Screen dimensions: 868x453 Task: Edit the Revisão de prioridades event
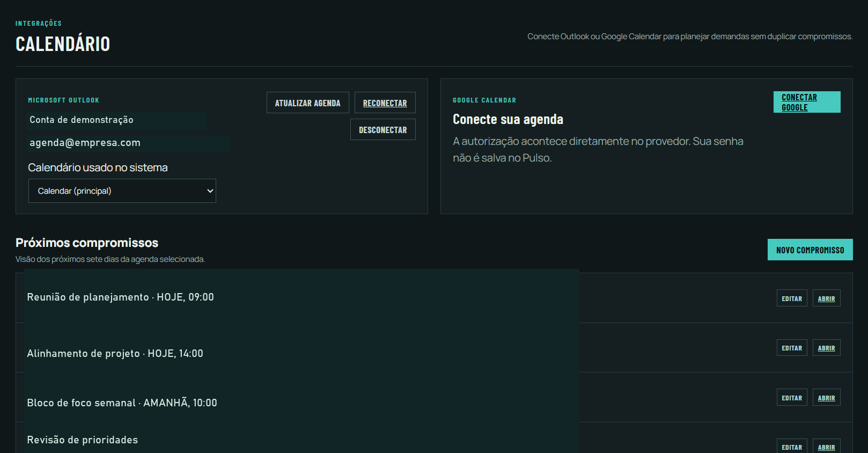point(792,447)
